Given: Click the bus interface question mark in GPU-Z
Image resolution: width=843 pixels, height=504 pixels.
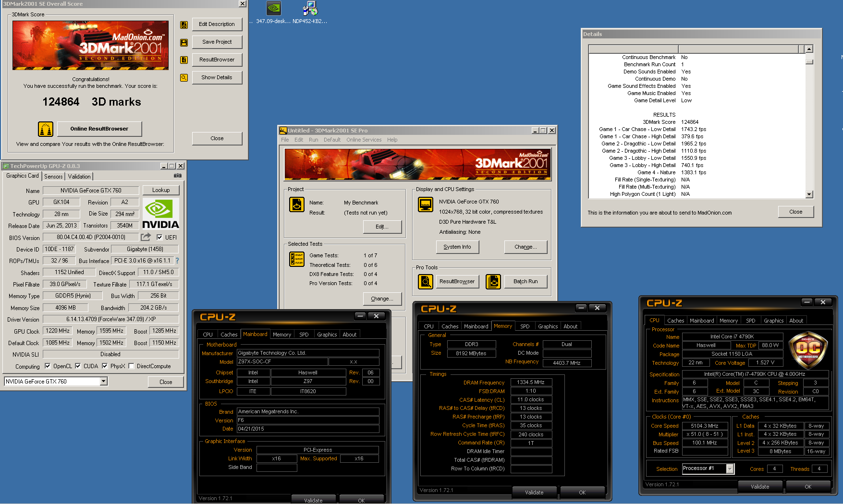Looking at the screenshot, I should pos(177,261).
